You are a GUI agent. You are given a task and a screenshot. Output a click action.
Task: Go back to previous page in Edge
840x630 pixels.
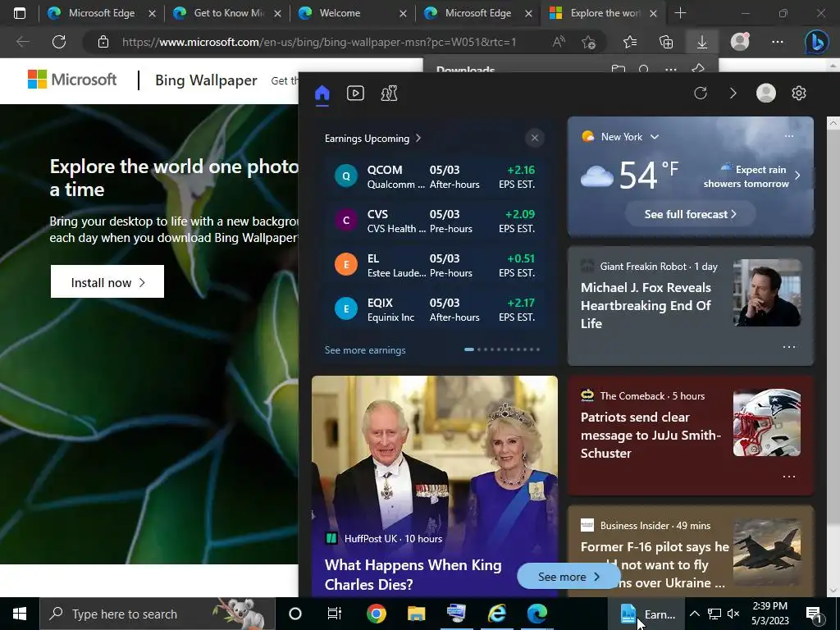(22, 42)
